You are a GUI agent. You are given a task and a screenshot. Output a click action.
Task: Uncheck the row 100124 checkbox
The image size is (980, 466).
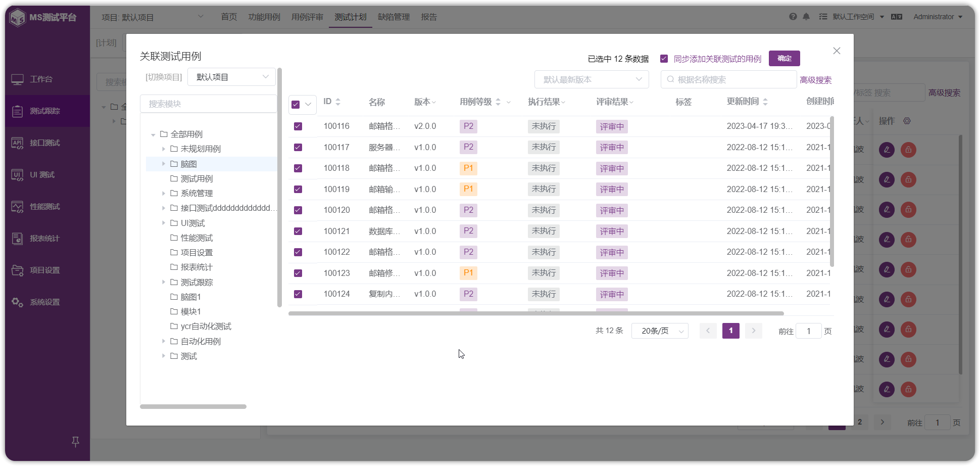(298, 294)
